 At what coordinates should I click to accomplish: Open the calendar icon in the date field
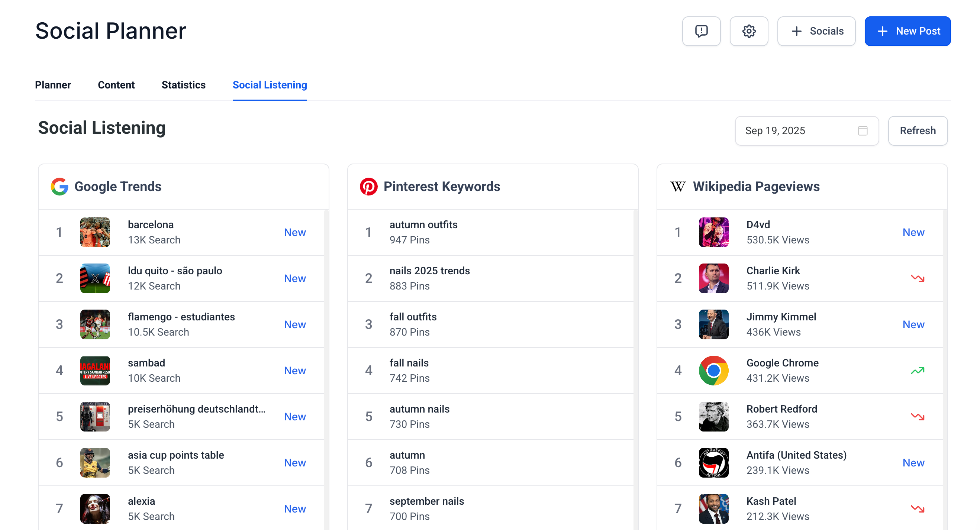coord(863,131)
